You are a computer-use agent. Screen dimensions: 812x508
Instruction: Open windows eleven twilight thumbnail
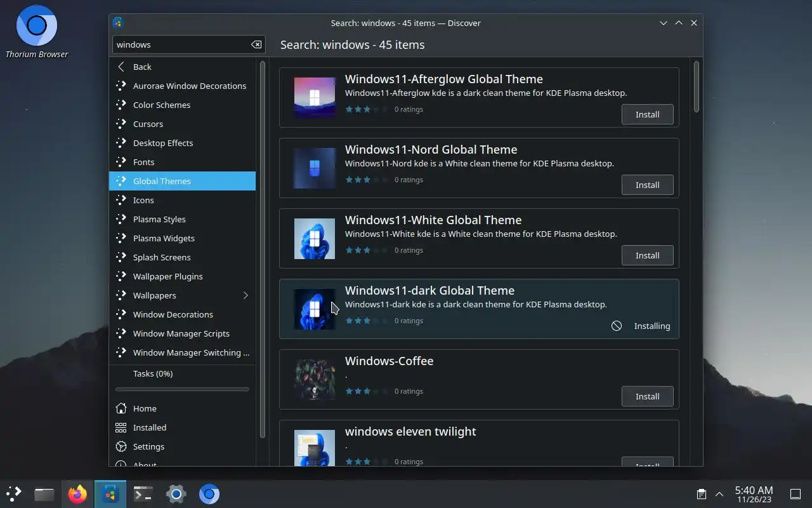tap(315, 448)
